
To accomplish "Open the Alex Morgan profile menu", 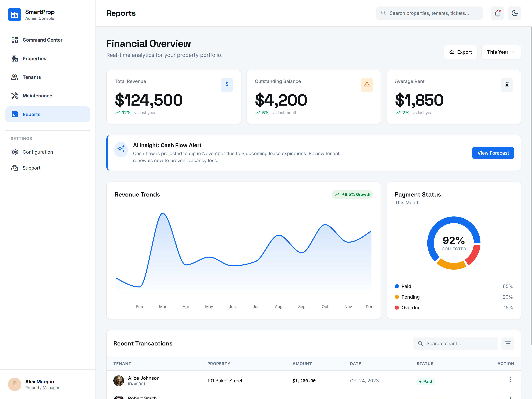I will [x=34, y=384].
